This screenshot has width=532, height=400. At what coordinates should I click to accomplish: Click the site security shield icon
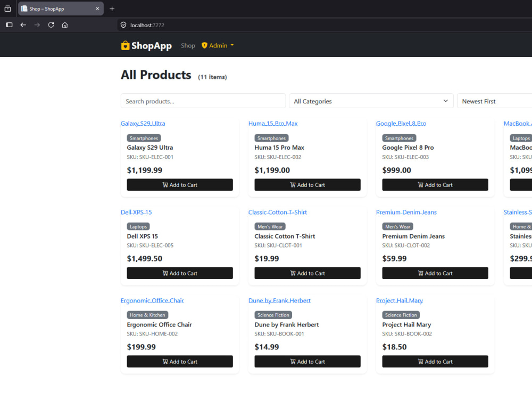point(123,25)
